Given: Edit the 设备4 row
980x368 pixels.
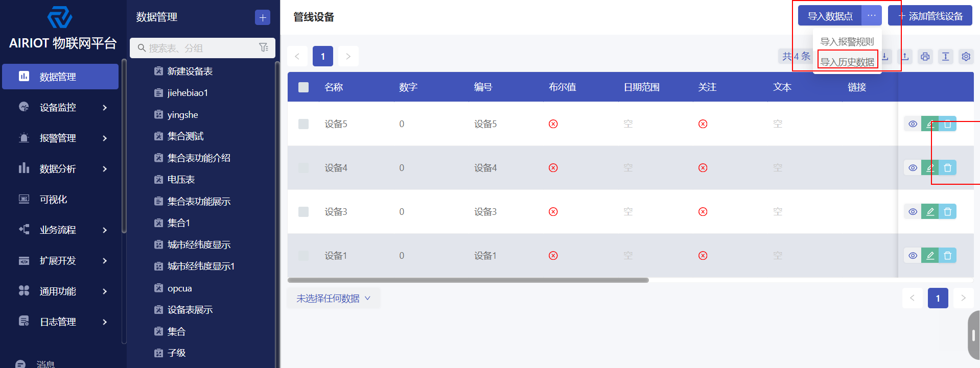Looking at the screenshot, I should click(x=930, y=168).
